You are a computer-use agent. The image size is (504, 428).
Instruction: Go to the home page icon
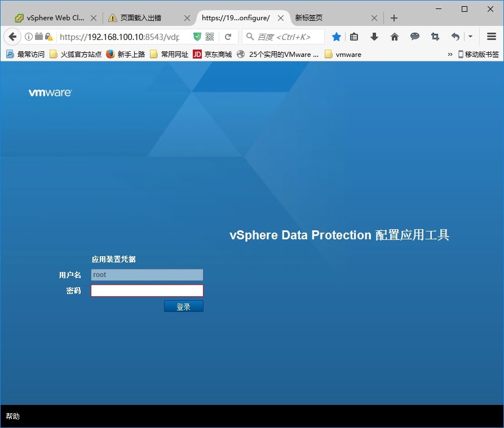[x=395, y=37]
